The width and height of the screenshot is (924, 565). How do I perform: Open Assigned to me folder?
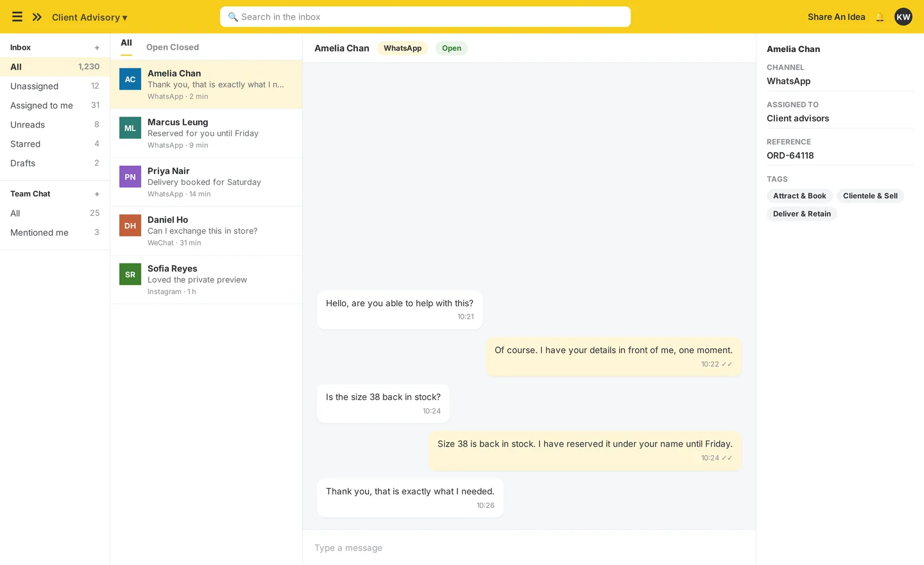point(55,105)
